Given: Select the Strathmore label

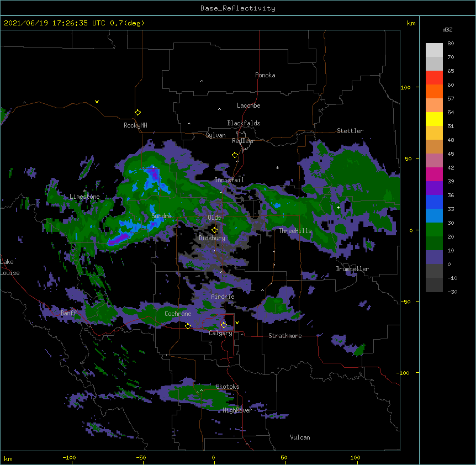Looking at the screenshot, I should (x=285, y=336).
